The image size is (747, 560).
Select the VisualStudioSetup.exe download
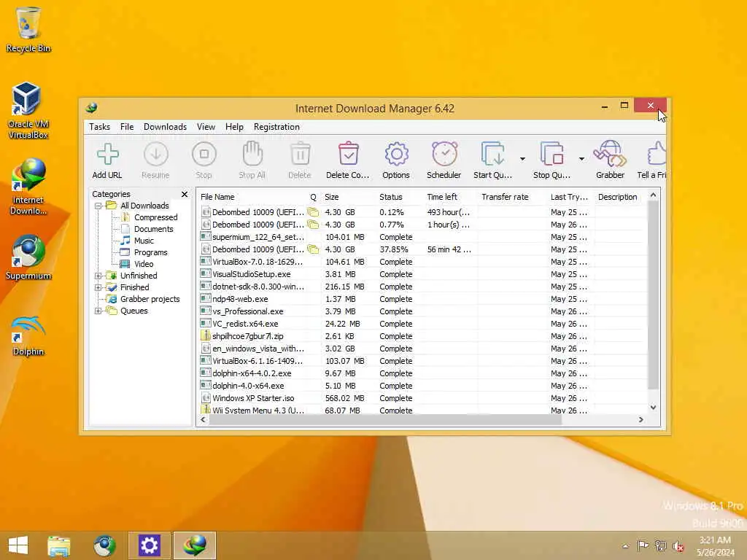[422, 274]
